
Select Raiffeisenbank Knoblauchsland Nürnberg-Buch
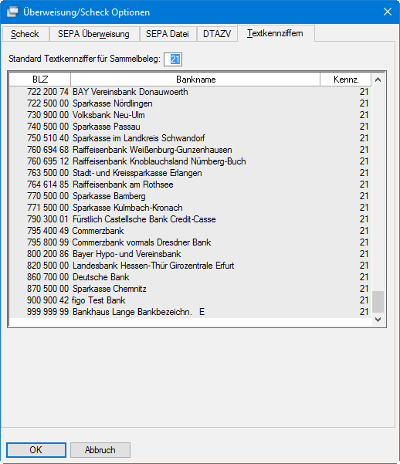coord(190,161)
